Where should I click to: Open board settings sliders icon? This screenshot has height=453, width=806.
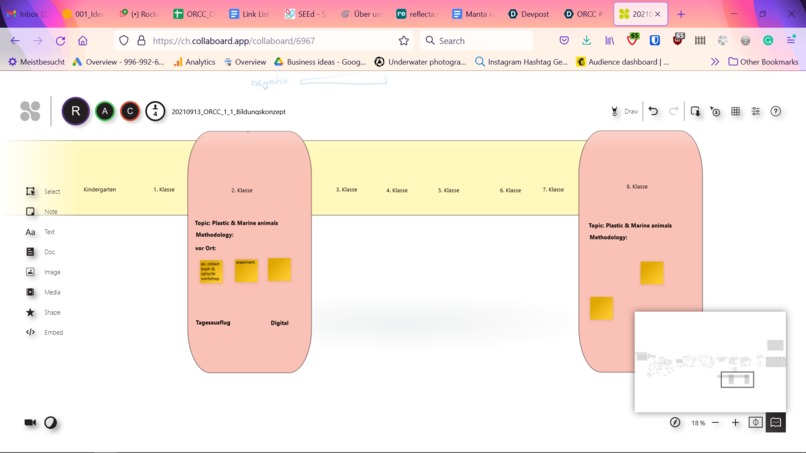click(756, 111)
